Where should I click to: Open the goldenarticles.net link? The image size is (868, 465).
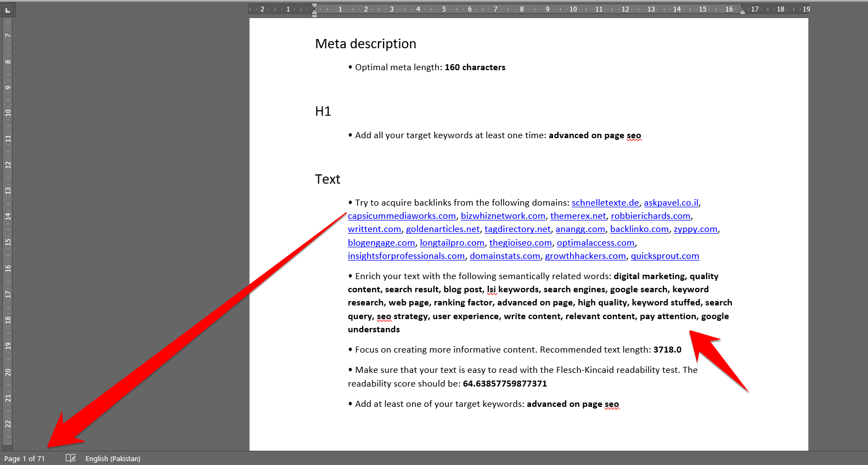click(442, 229)
